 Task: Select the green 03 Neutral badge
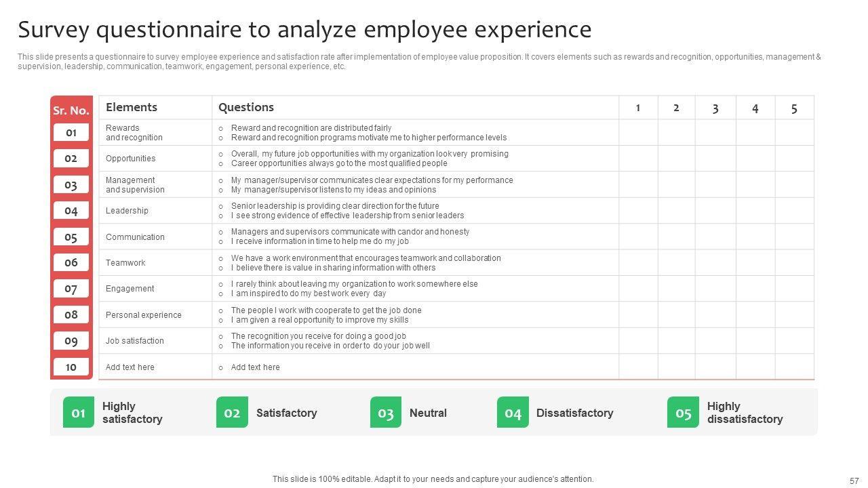click(x=386, y=413)
